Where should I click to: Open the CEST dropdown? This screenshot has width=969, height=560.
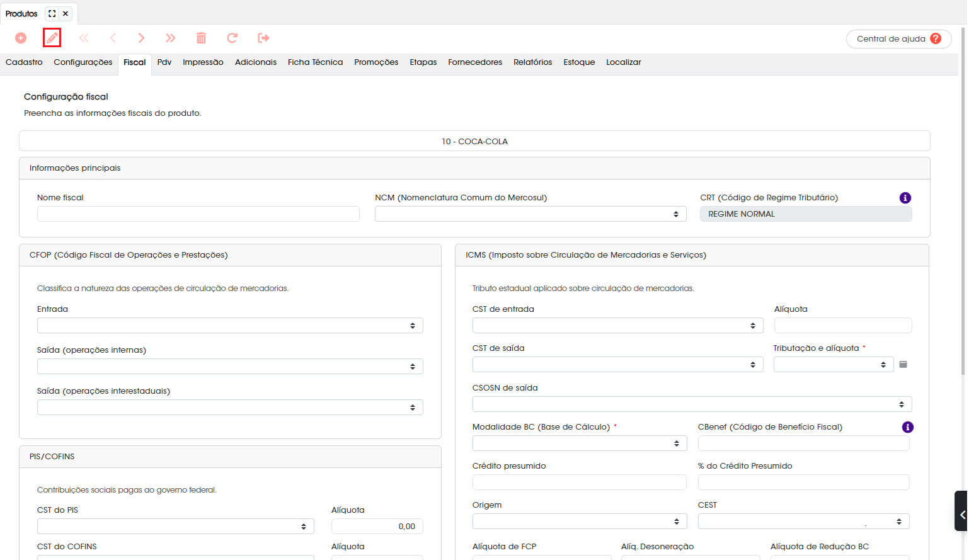pyautogui.click(x=804, y=522)
